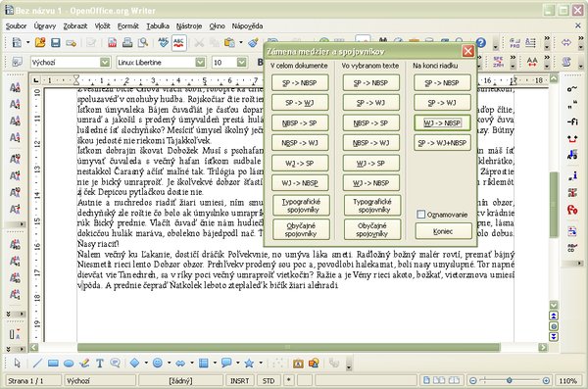Open the Nápověda menu
The width and height of the screenshot is (588, 389).
(247, 25)
